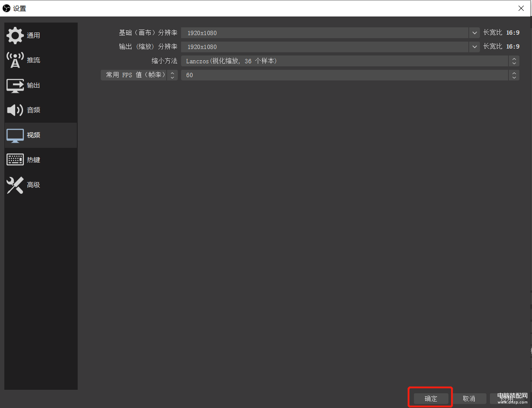532x408 pixels.
Task: Switch to the 视频 settings tab
Action: pyautogui.click(x=41, y=135)
